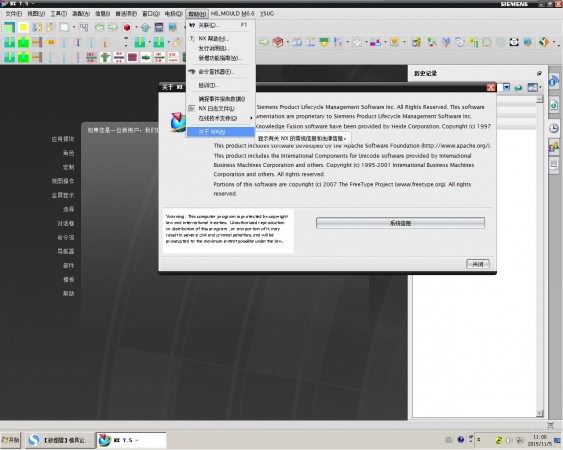This screenshot has width=563, height=450.
Task: Open the combo box arrow in History panel
Action: click(506, 87)
